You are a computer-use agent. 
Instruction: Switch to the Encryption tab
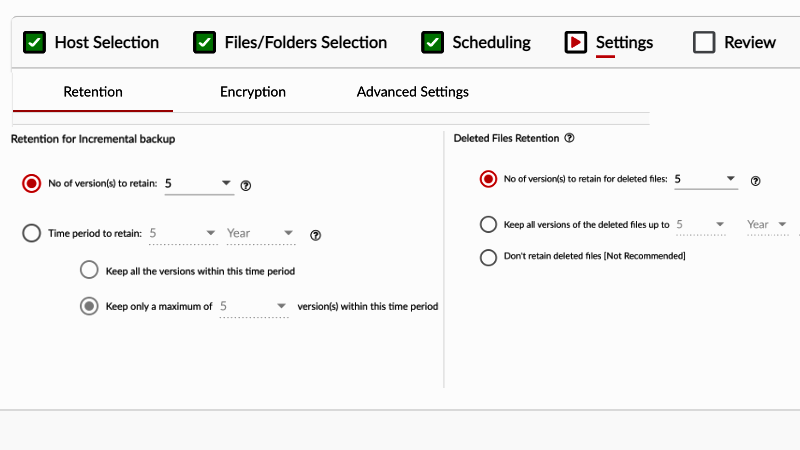pyautogui.click(x=253, y=92)
